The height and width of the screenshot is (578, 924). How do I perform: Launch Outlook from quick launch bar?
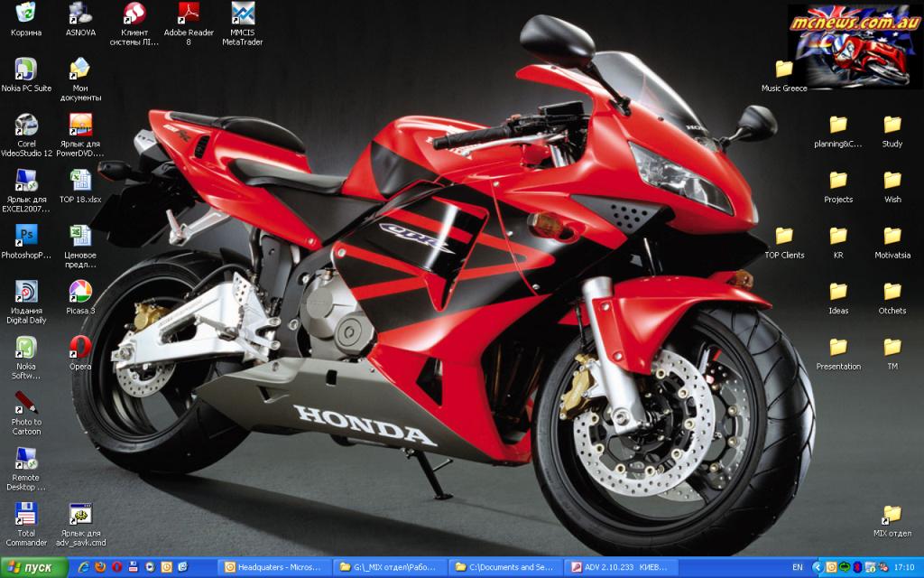pyautogui.click(x=167, y=567)
